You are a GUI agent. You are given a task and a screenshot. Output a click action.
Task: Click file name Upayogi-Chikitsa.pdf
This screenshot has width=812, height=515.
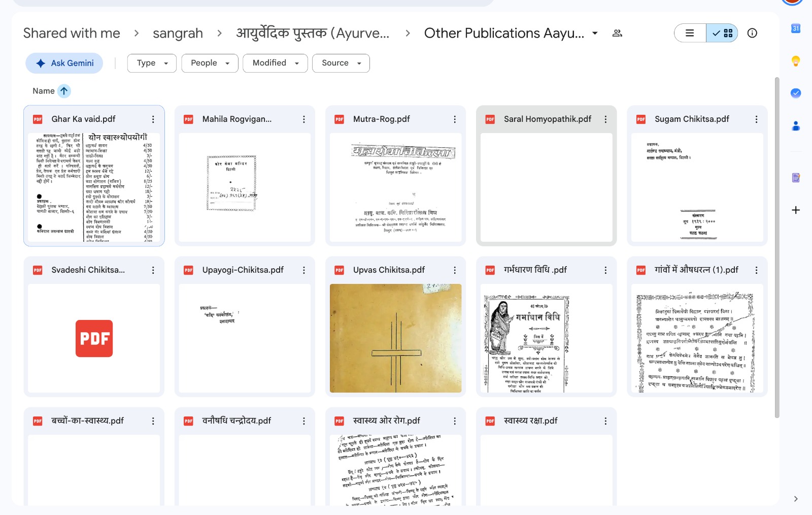[x=243, y=270]
